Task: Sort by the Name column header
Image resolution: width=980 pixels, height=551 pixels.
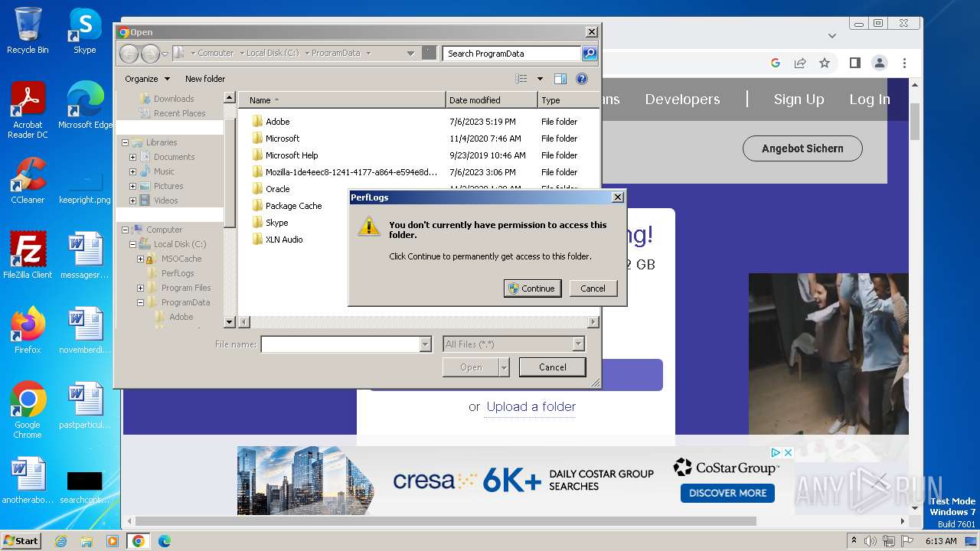Action: (x=341, y=100)
